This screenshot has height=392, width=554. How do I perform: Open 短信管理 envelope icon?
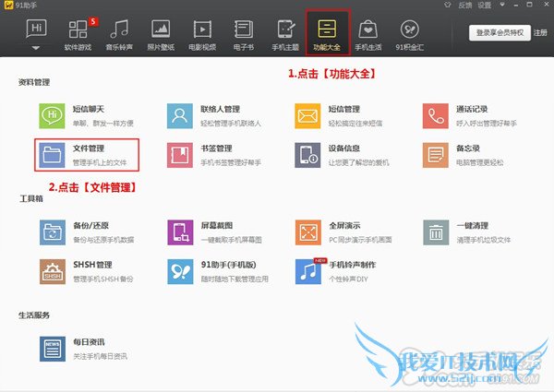[307, 115]
